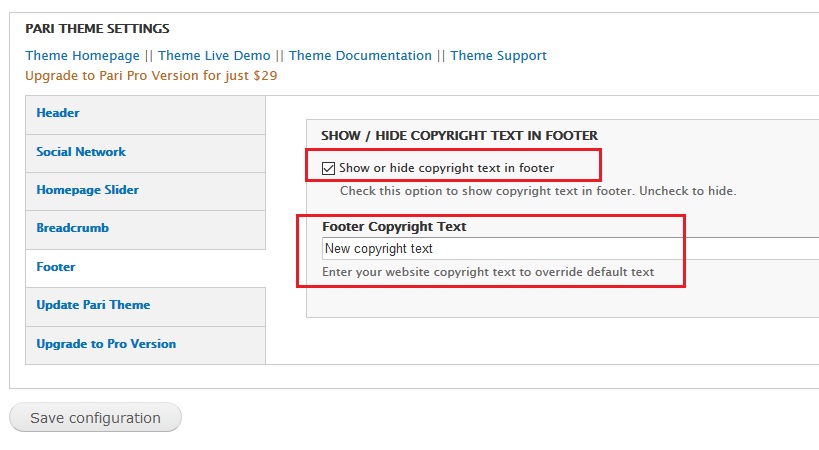Click the Upgrade to Pari Pro $29 link
819x450 pixels.
tap(151, 75)
